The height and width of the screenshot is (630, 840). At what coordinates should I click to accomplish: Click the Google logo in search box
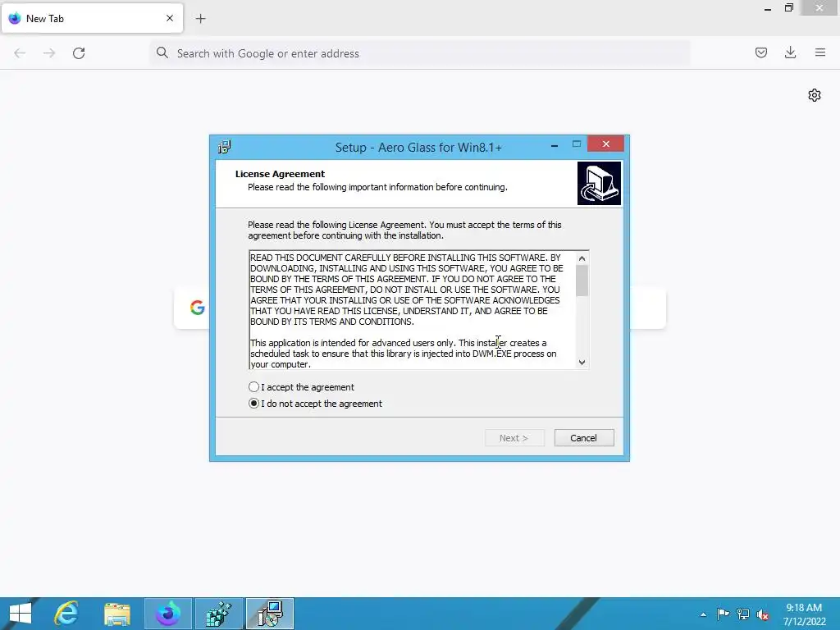(x=197, y=308)
